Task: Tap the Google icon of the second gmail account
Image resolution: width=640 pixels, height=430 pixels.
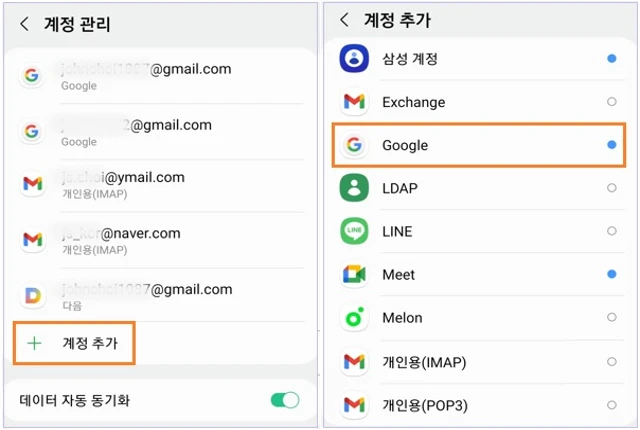Action: (32, 131)
